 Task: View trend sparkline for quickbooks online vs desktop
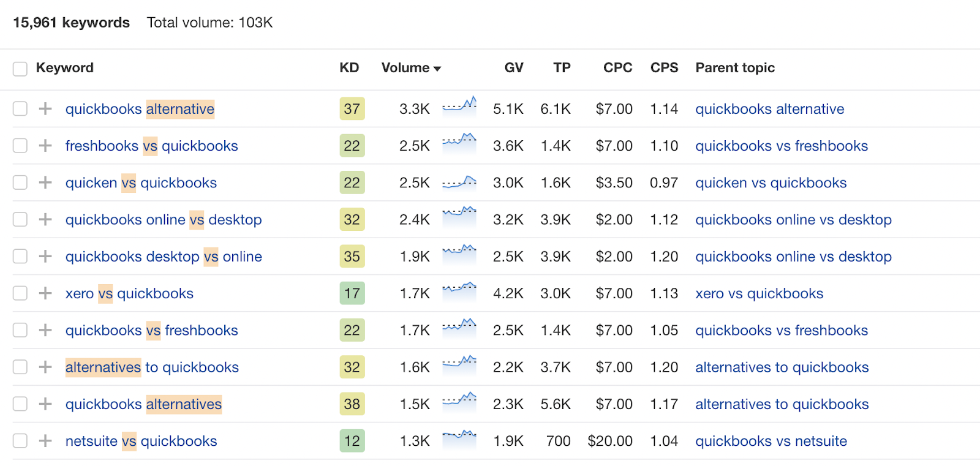[x=459, y=216]
